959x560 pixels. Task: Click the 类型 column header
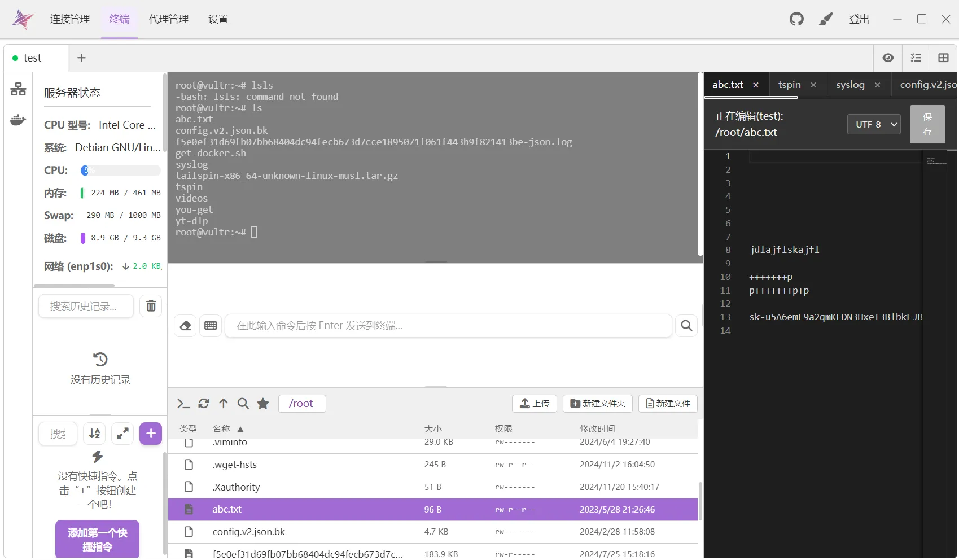[x=188, y=429]
